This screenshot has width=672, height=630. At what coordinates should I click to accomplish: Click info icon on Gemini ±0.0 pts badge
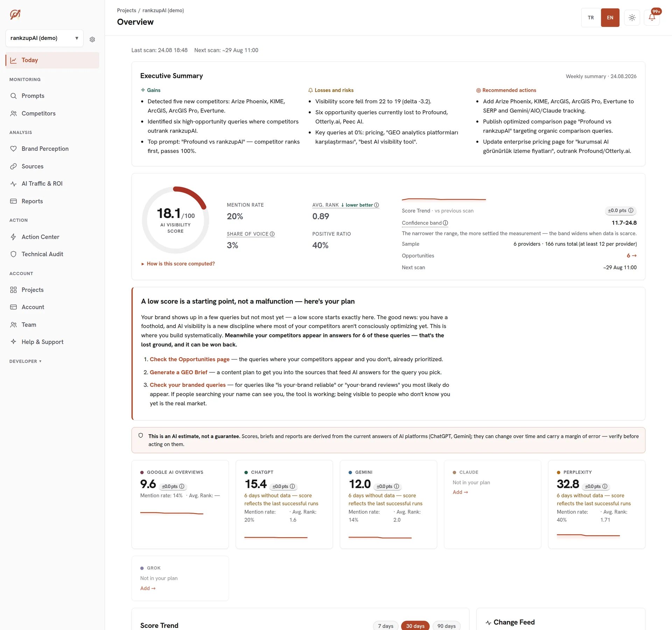tap(397, 486)
